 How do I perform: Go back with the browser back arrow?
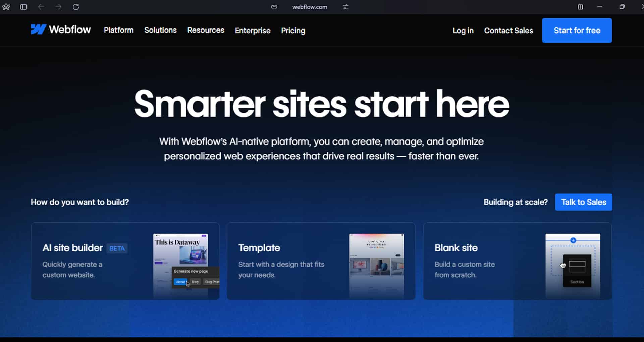(x=41, y=7)
